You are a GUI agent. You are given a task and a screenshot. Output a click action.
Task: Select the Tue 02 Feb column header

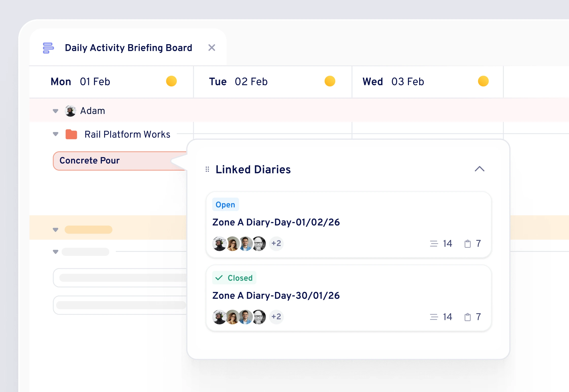(x=273, y=82)
